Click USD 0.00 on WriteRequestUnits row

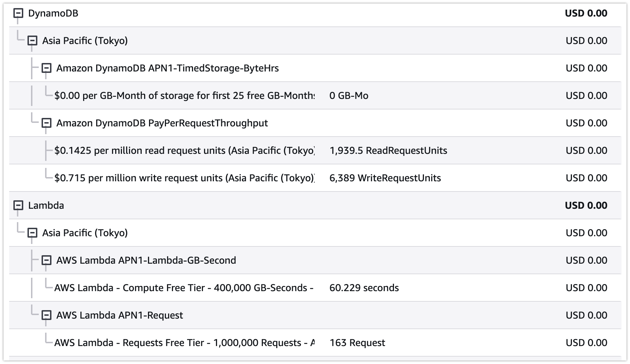tap(587, 178)
